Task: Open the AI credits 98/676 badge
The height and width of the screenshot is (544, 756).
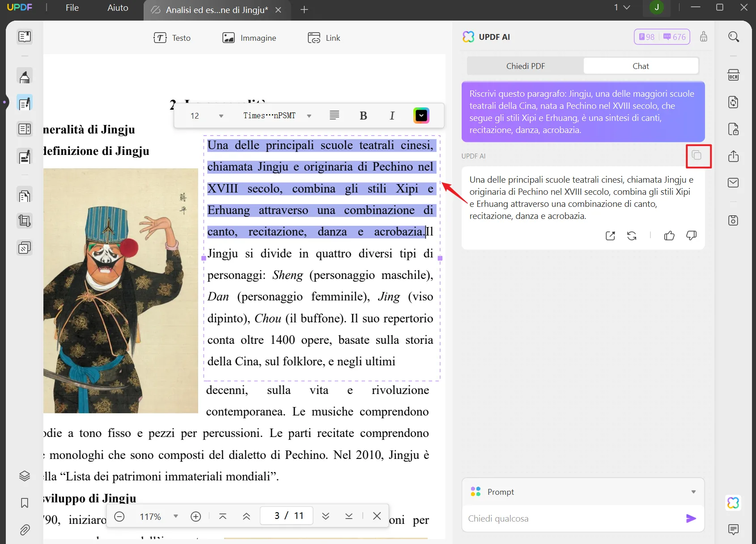Action: [662, 37]
